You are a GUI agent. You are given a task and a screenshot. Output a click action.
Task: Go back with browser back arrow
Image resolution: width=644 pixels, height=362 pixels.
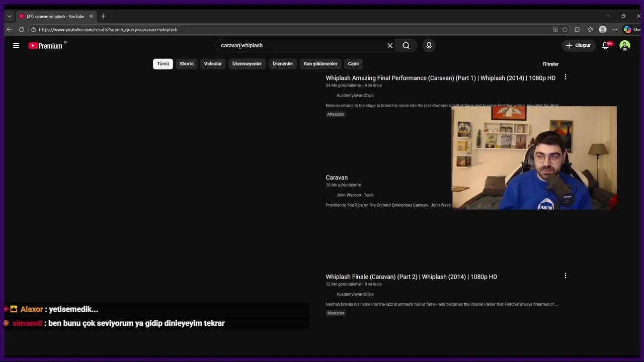[x=9, y=30]
